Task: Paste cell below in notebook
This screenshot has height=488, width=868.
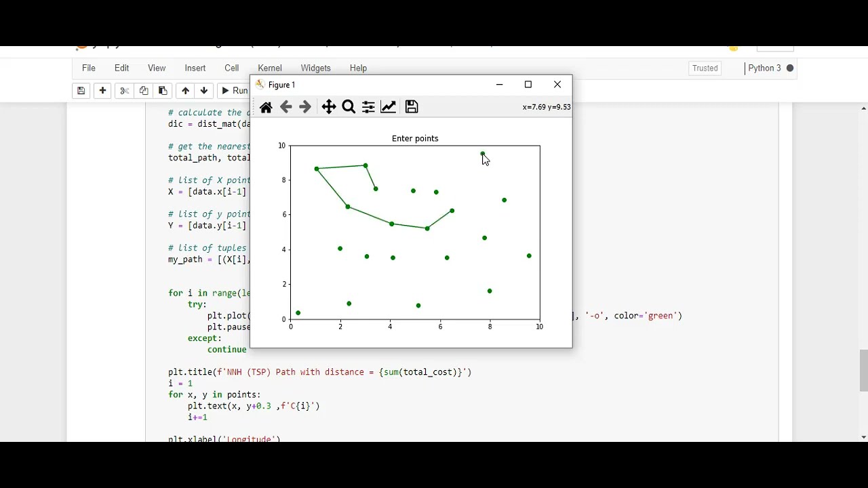Action: click(163, 91)
